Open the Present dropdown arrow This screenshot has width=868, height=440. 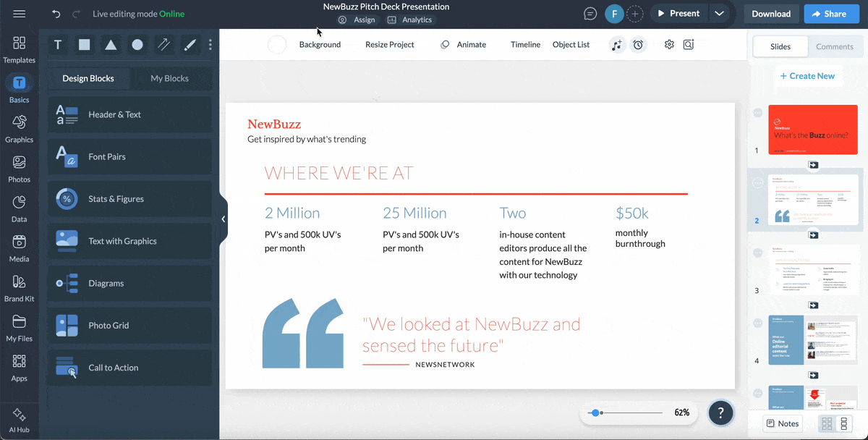(720, 13)
